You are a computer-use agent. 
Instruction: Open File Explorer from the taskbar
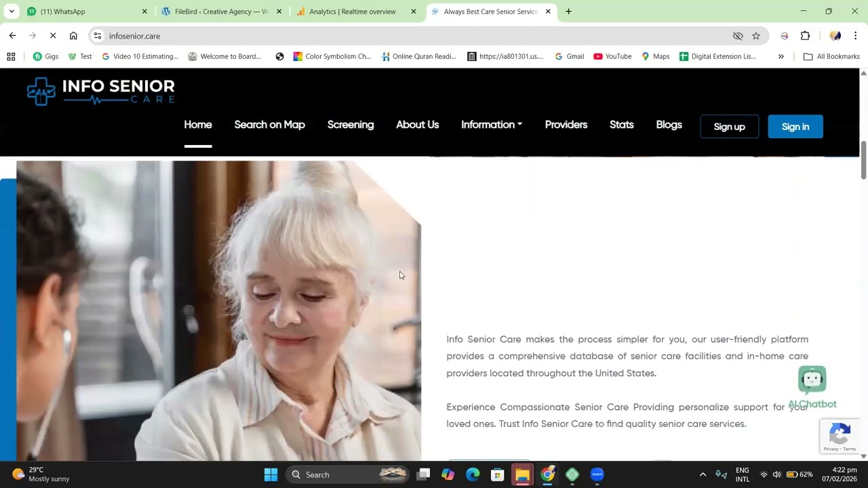tap(522, 474)
